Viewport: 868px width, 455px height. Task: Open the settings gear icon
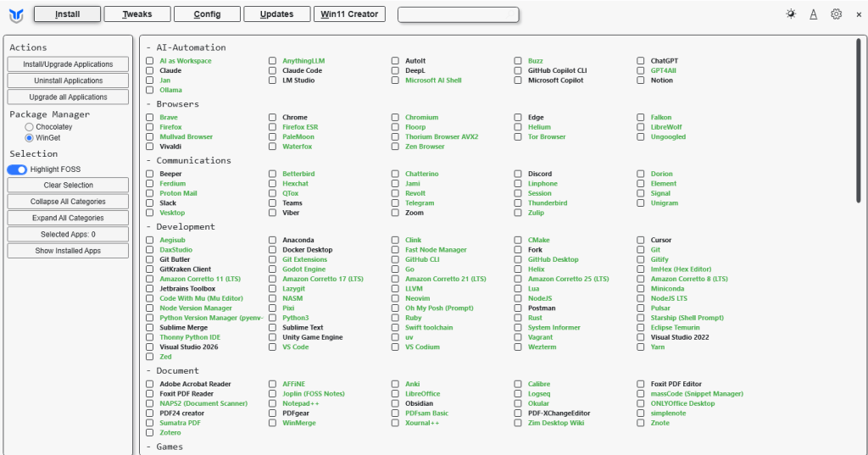tap(836, 14)
